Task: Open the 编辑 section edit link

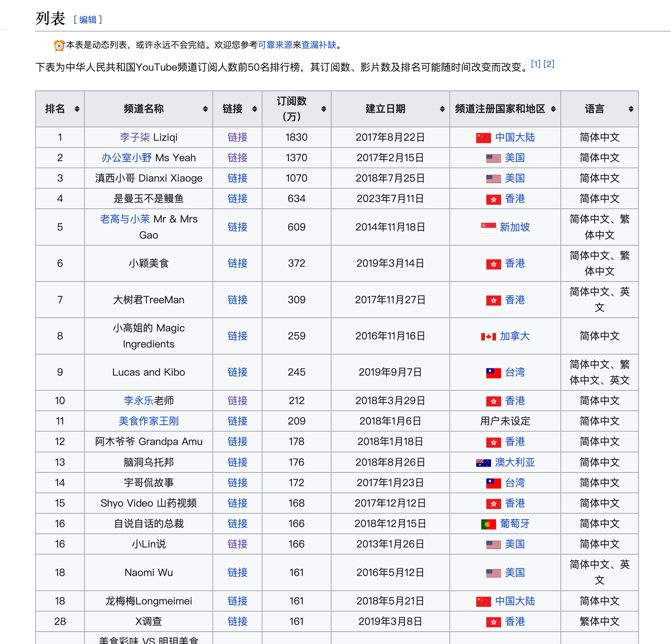Action: pos(88,20)
